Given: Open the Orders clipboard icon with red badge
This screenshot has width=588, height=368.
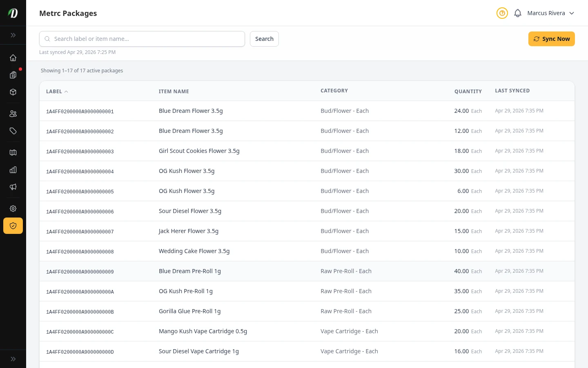Looking at the screenshot, I should click(x=13, y=75).
